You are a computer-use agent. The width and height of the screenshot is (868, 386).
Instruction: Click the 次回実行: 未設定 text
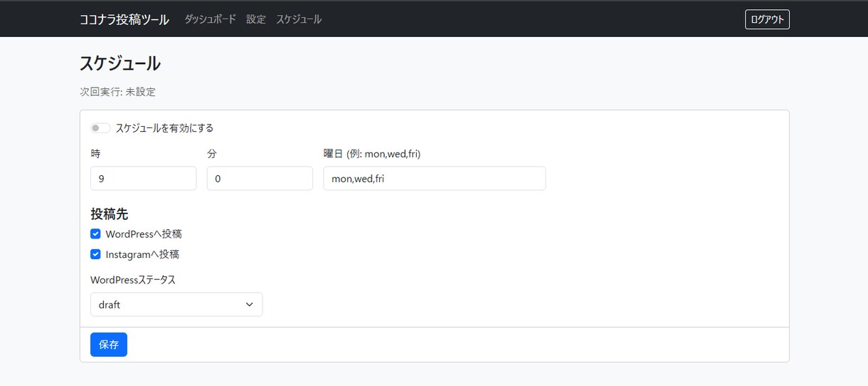click(117, 92)
